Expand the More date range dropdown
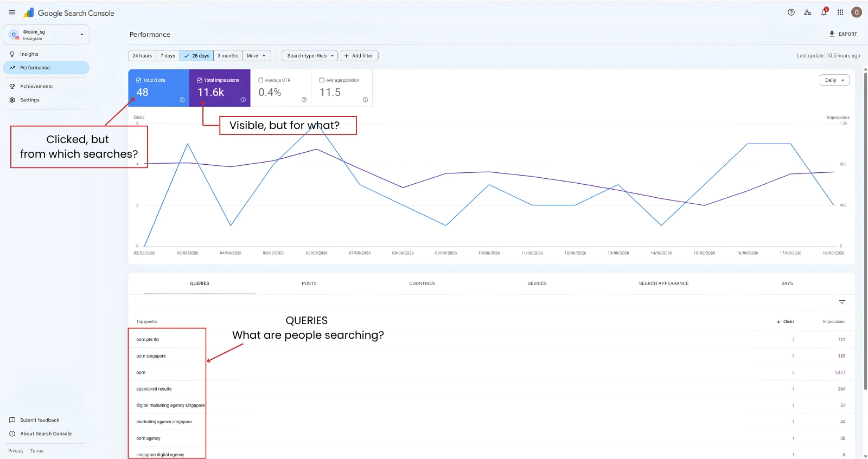868x459 pixels. [256, 56]
